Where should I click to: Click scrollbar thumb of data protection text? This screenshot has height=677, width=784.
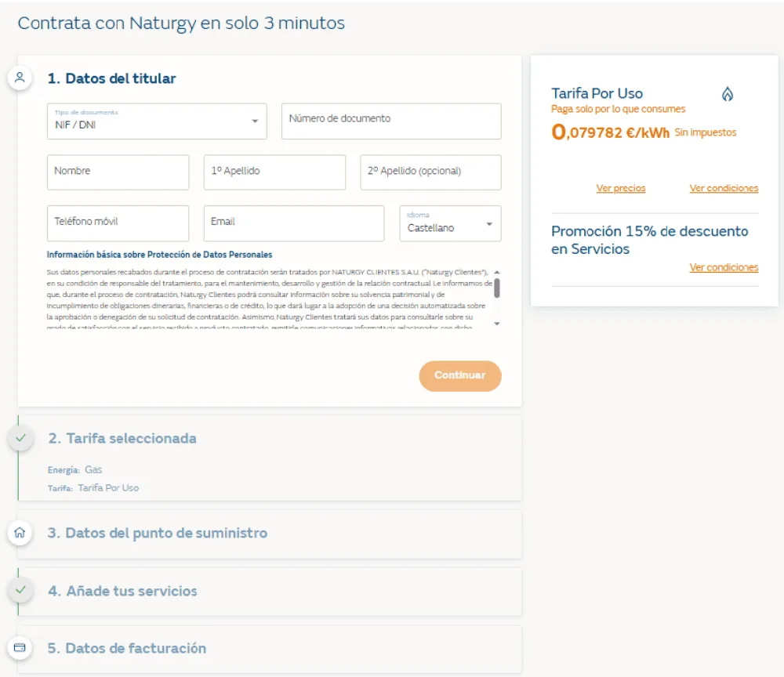[x=497, y=288]
